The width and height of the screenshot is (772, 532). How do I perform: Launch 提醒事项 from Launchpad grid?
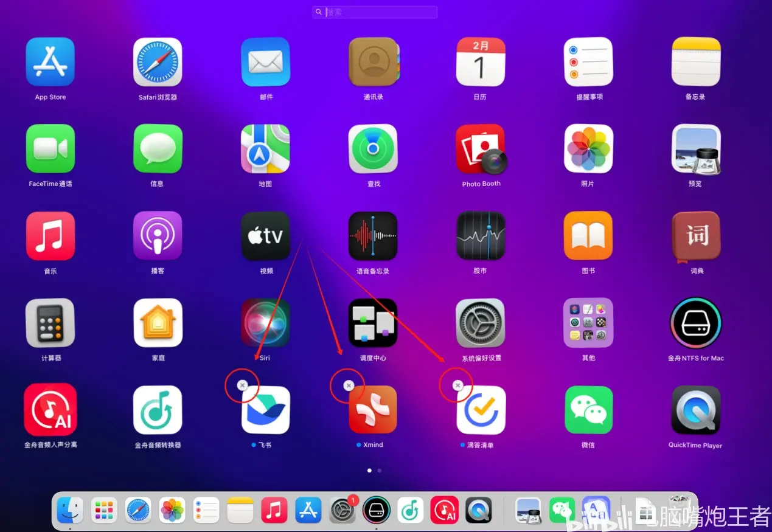[x=588, y=62]
